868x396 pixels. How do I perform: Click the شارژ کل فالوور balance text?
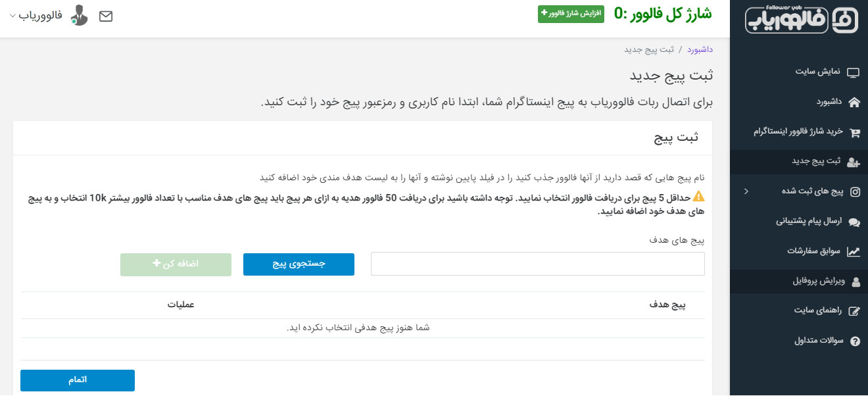pos(663,14)
